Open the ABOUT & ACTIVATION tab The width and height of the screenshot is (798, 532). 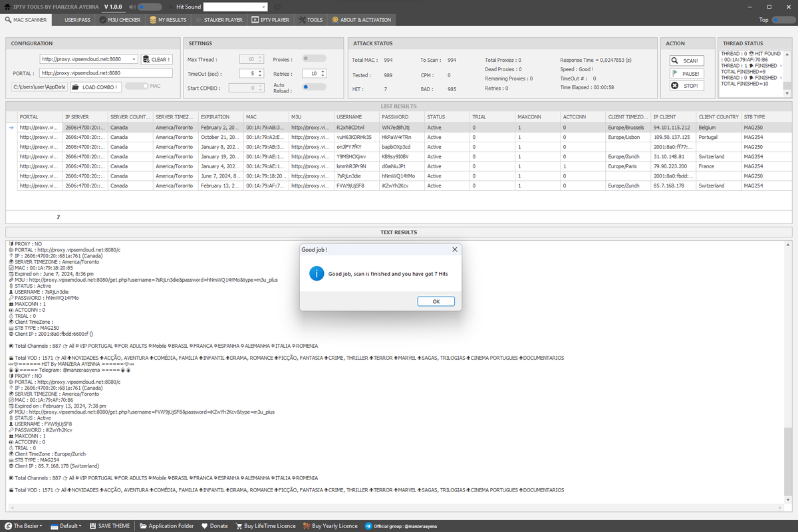pos(361,20)
